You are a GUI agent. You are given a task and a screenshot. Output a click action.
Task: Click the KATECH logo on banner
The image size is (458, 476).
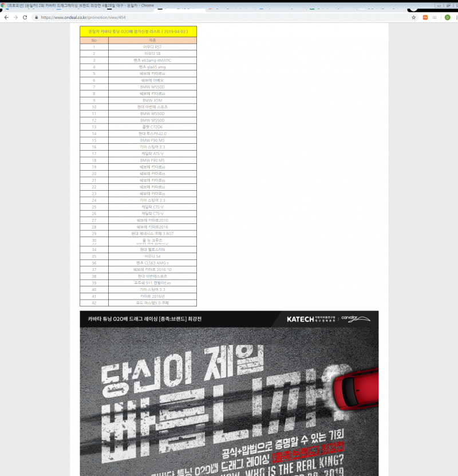tap(311, 320)
